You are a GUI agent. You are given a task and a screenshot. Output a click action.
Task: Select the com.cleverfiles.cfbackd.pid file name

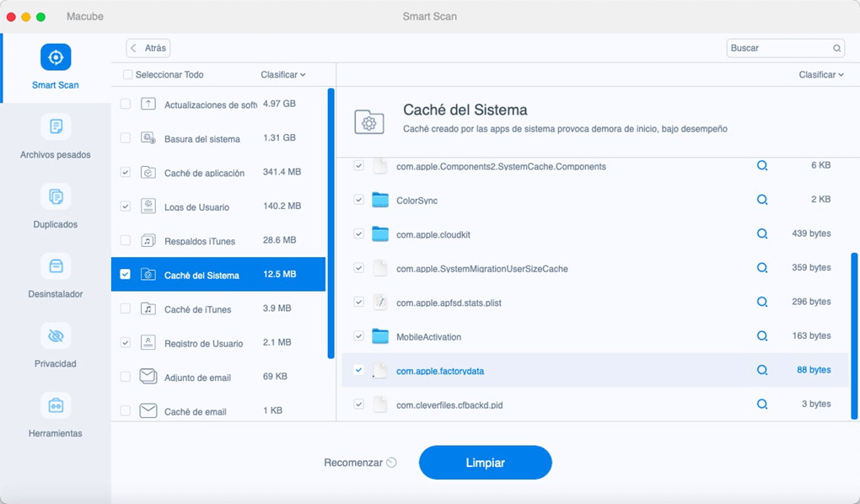449,405
